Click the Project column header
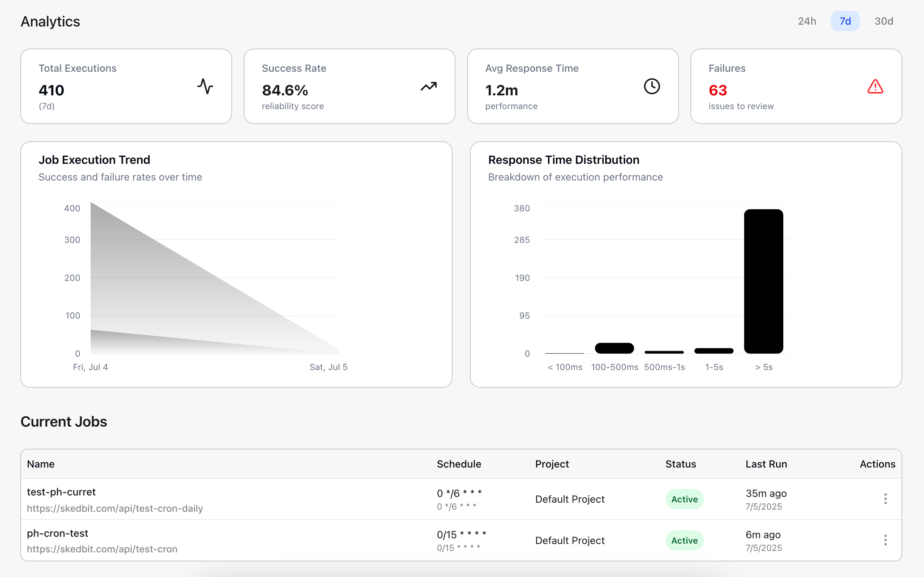This screenshot has width=924, height=577. pyautogui.click(x=552, y=464)
